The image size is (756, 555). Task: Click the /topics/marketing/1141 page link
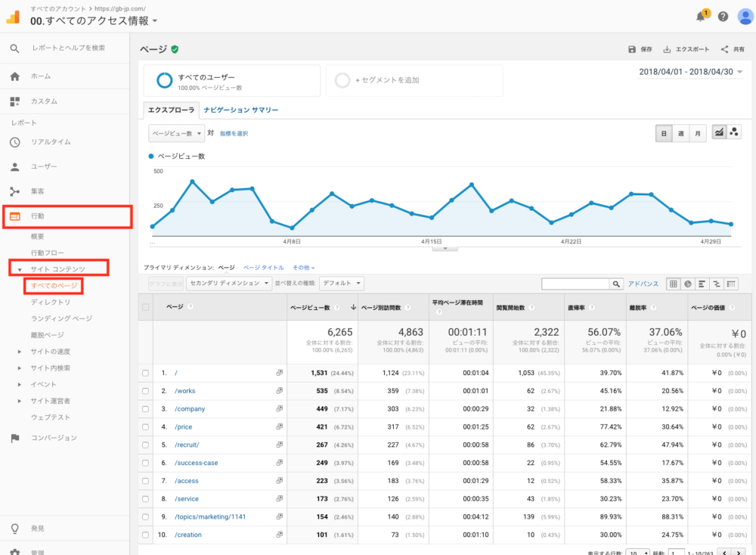(x=209, y=516)
